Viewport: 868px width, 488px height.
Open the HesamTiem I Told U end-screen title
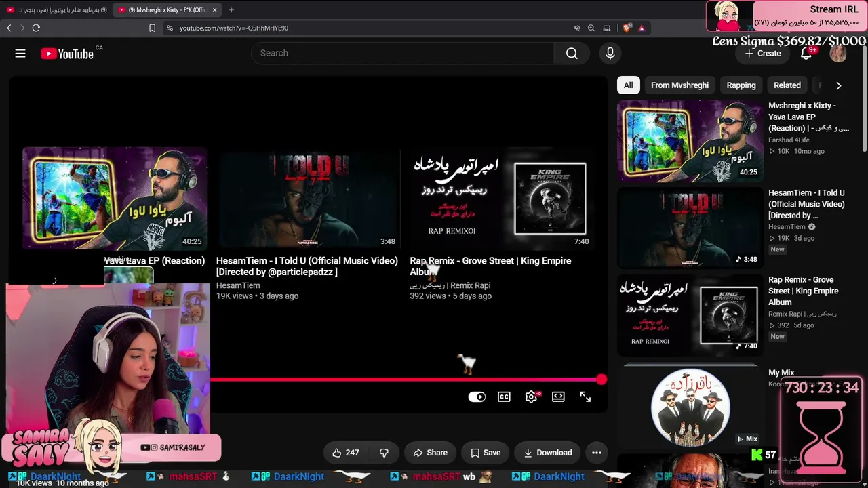(307, 266)
